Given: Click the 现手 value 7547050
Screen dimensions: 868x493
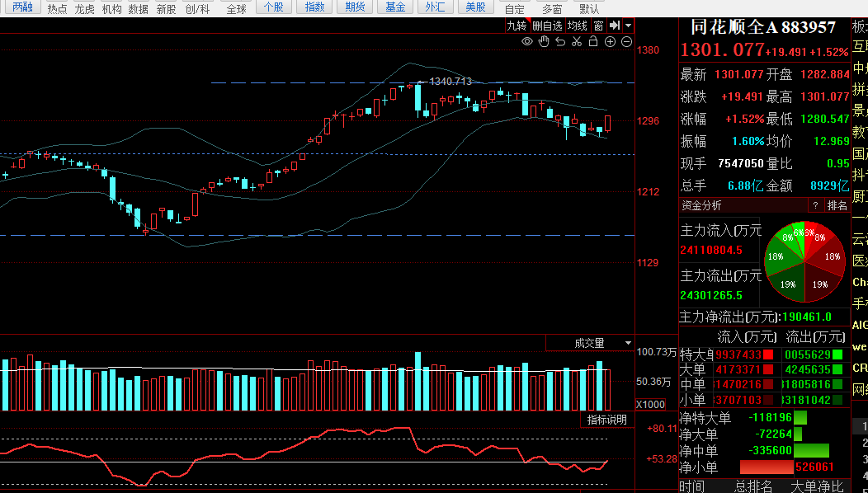Looking at the screenshot, I should (741, 163).
